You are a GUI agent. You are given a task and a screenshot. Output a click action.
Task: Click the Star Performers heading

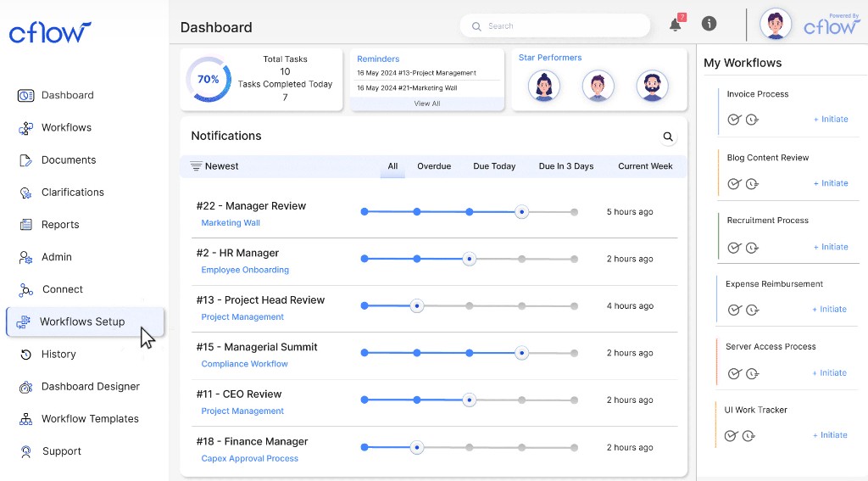tap(549, 58)
